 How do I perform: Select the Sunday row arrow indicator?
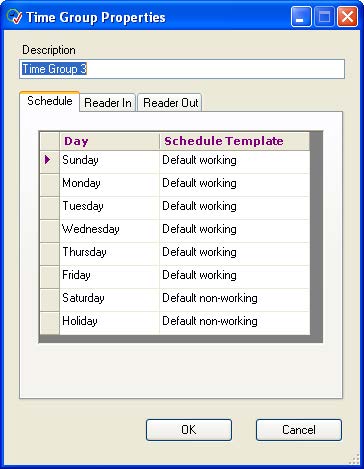tap(49, 160)
